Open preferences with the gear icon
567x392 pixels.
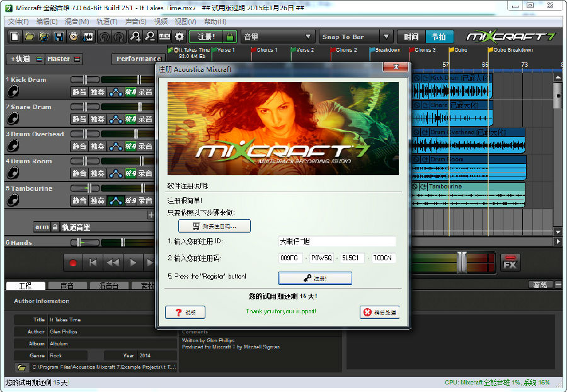tap(180, 37)
